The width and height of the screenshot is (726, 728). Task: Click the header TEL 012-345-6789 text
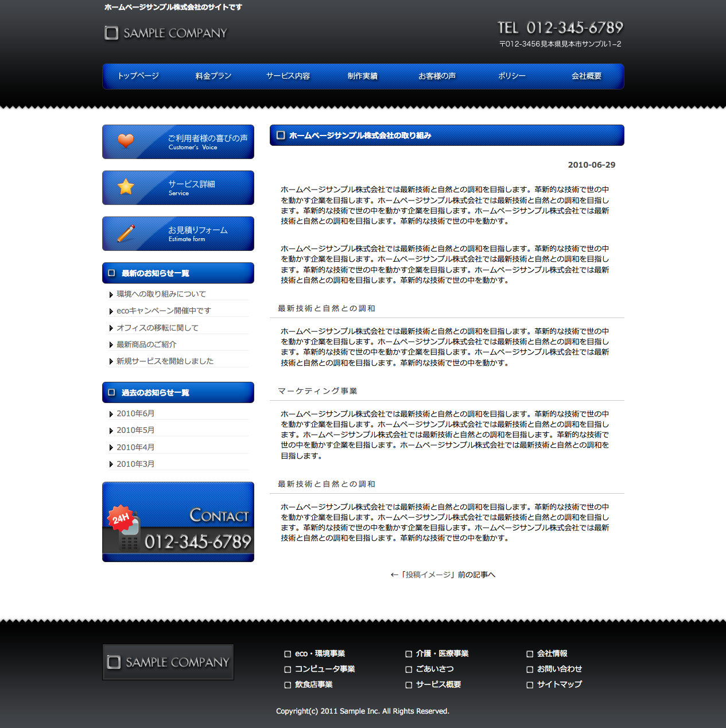coord(560,28)
